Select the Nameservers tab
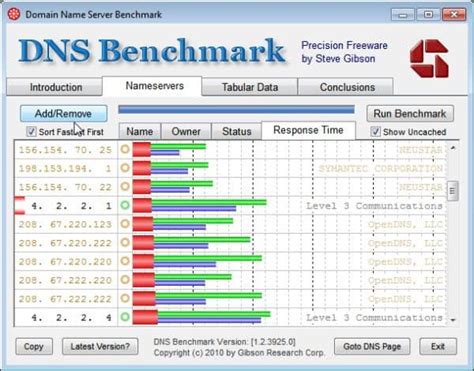474x371 pixels. click(152, 86)
